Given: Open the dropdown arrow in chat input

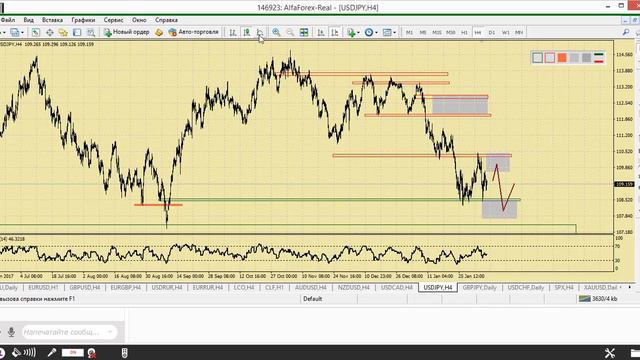Looking at the screenshot, I should point(110,332).
